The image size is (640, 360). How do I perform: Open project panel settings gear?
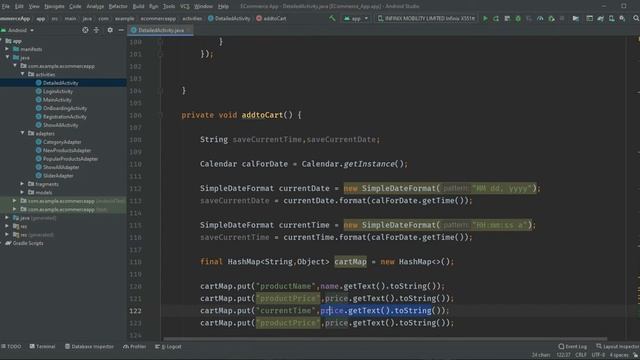110,30
